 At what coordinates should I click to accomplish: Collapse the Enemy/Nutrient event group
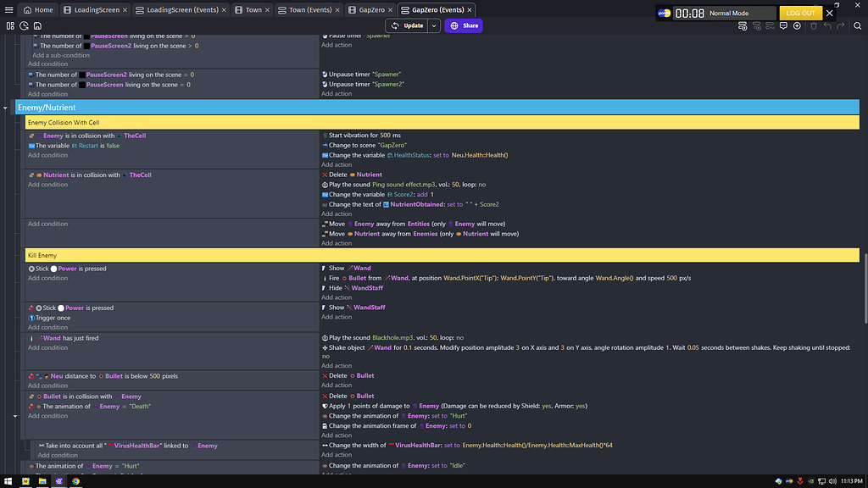point(7,108)
